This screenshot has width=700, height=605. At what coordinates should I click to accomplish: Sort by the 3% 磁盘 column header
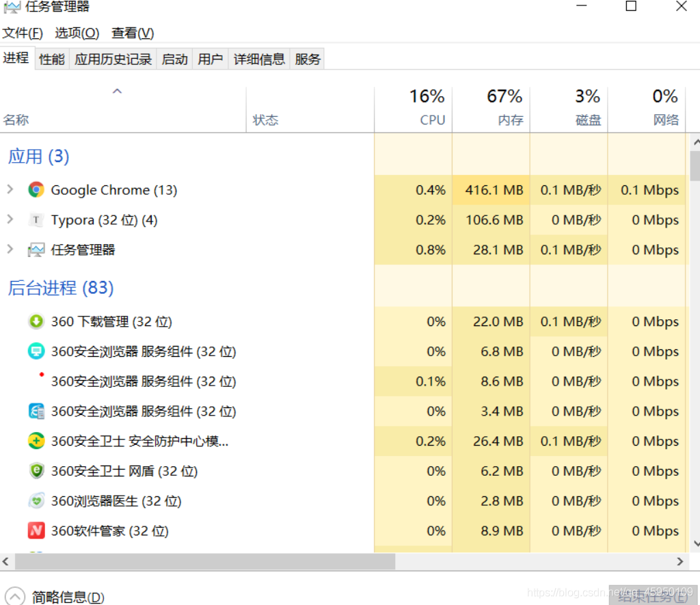click(568, 110)
